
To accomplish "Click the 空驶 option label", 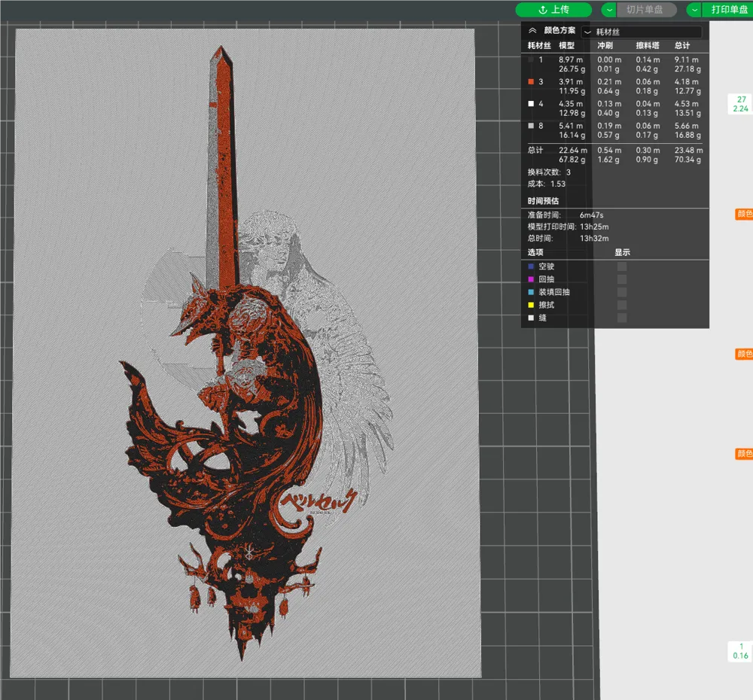I will tap(547, 266).
